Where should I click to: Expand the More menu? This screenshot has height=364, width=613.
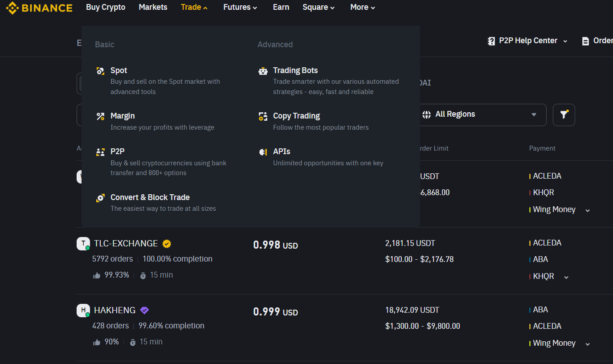363,7
